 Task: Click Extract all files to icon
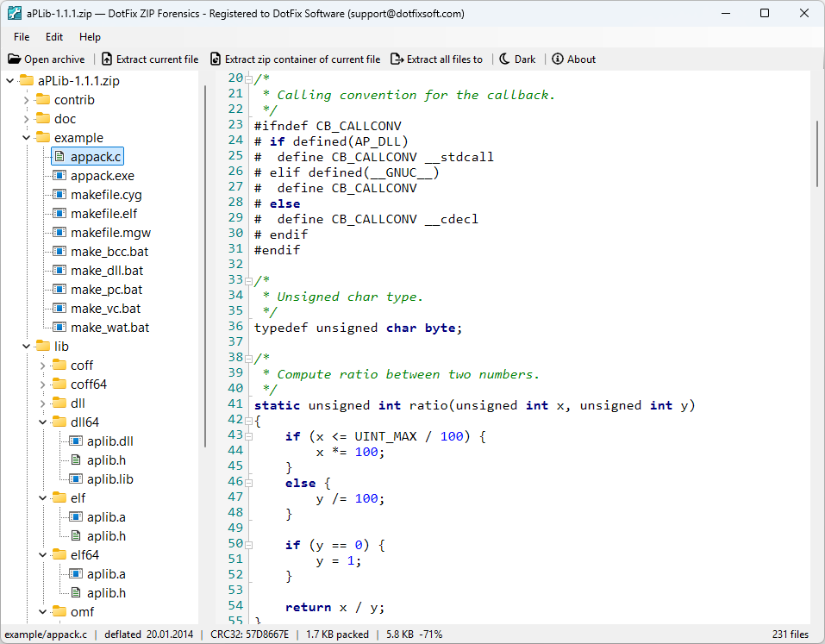397,59
